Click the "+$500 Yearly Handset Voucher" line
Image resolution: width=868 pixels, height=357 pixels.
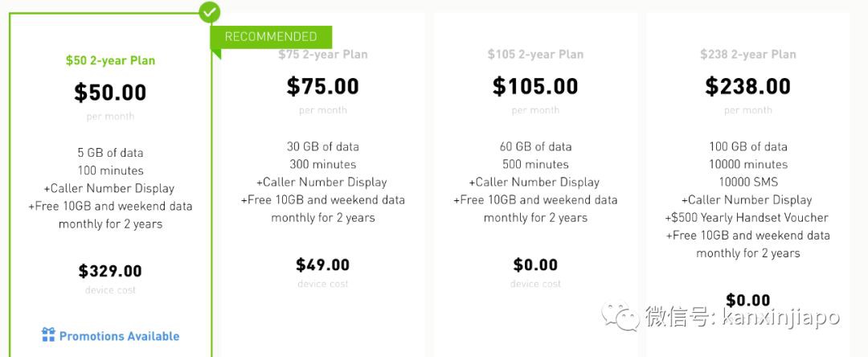[x=747, y=217]
